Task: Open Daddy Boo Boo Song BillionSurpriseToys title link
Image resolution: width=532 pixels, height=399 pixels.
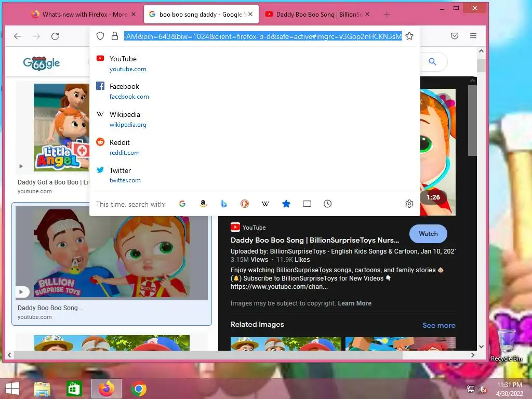Action: click(315, 240)
